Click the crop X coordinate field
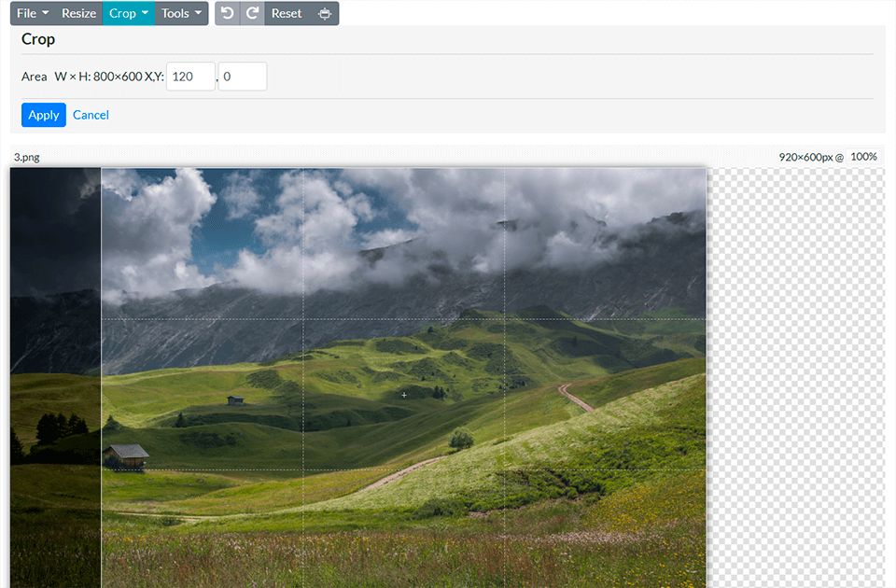This screenshot has height=588, width=896. 190,77
